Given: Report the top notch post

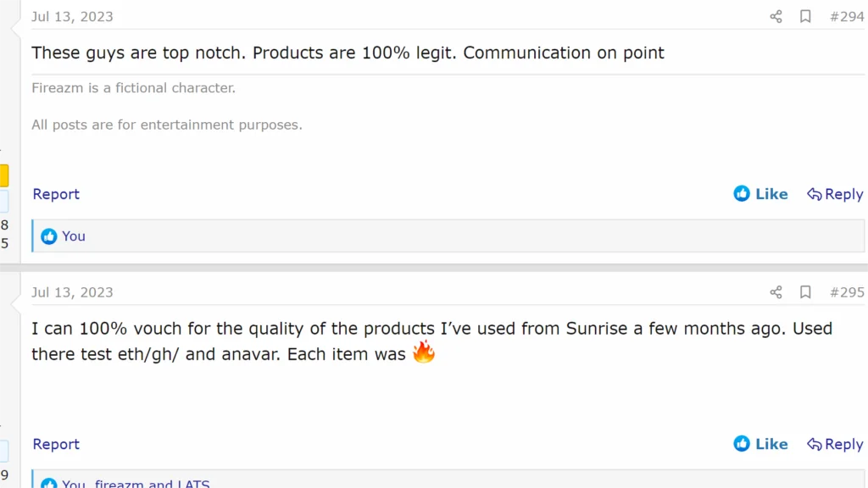Looking at the screenshot, I should (56, 194).
